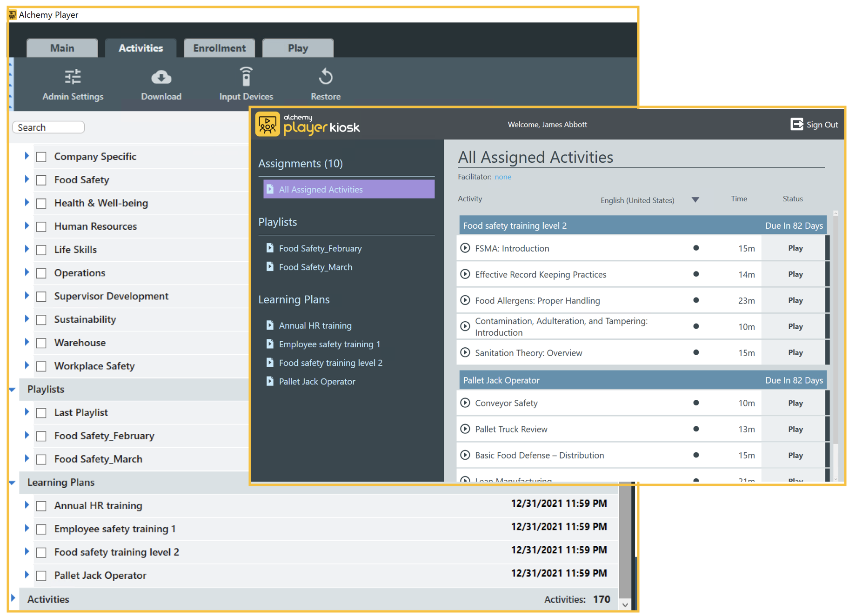Switch to the Enrollment tab
849x616 pixels.
coord(219,48)
